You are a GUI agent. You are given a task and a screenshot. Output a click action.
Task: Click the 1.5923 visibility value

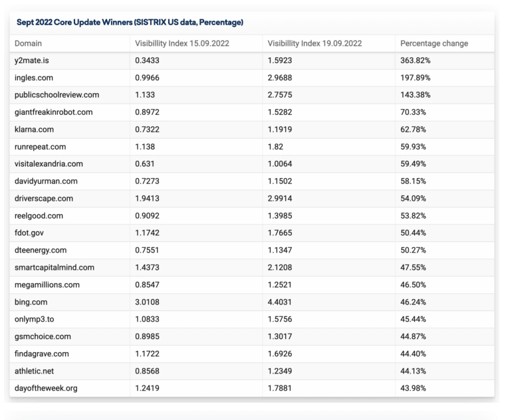tap(280, 60)
